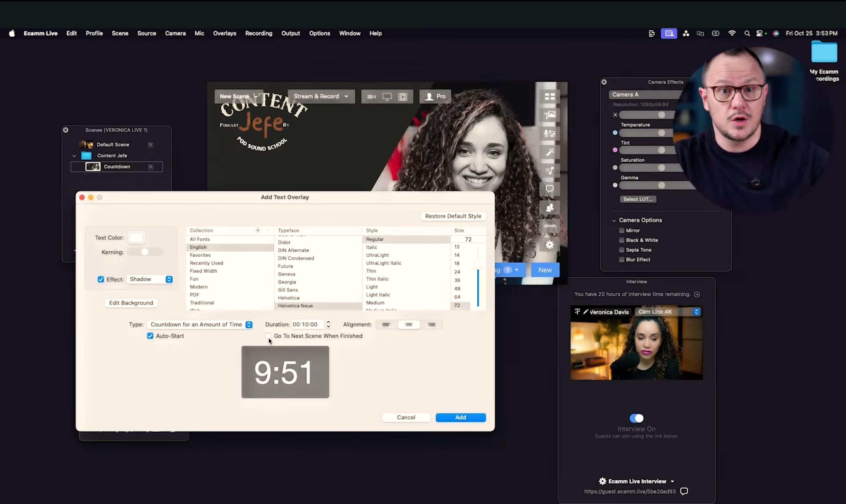Enable the Mirror camera option

point(621,230)
